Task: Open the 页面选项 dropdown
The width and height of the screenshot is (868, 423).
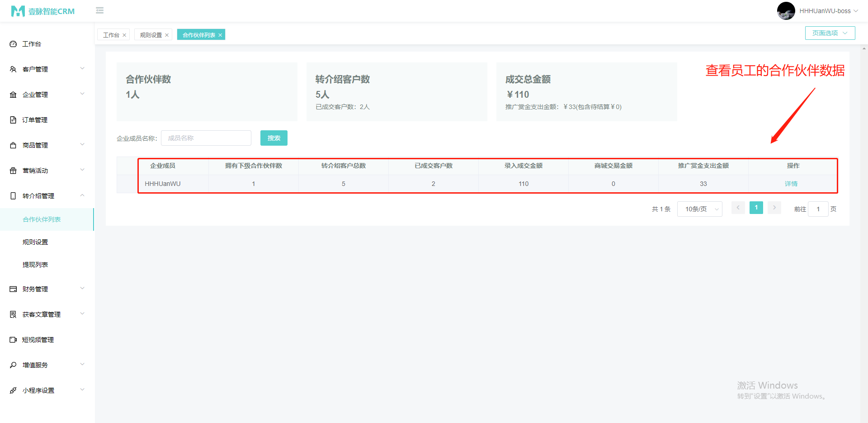Action: point(830,33)
